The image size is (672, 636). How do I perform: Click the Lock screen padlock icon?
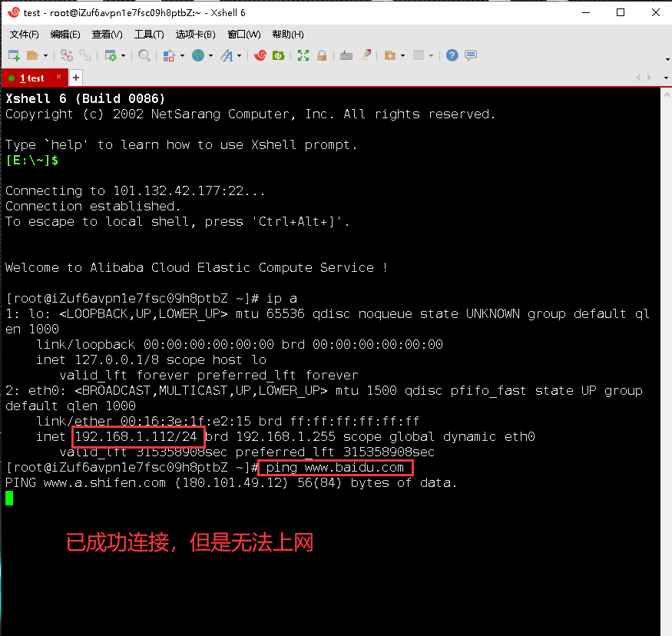coord(322,55)
